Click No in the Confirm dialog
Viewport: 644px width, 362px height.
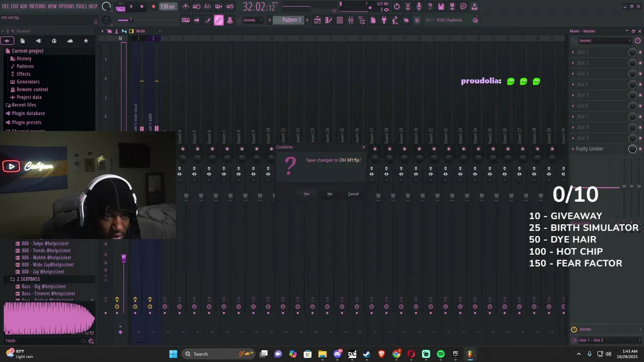tap(330, 194)
